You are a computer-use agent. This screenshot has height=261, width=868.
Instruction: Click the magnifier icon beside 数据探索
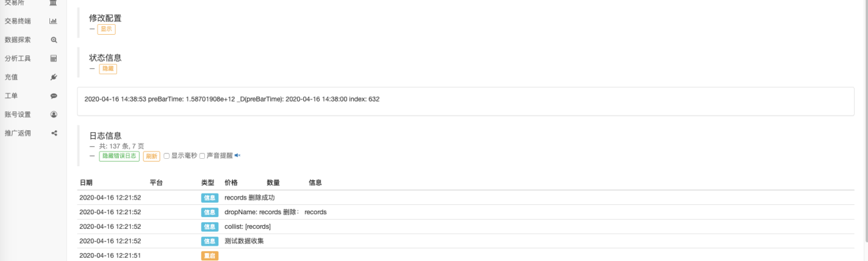[54, 39]
